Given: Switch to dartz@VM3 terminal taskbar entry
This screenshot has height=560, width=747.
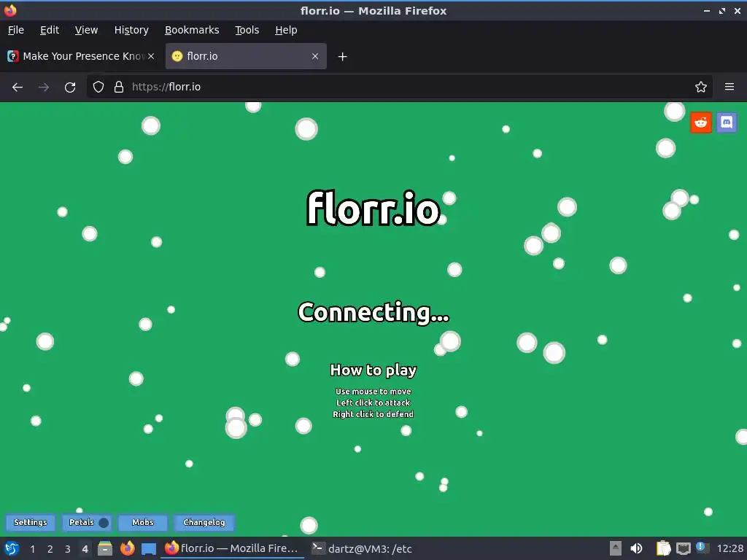Looking at the screenshot, I should (x=362, y=548).
